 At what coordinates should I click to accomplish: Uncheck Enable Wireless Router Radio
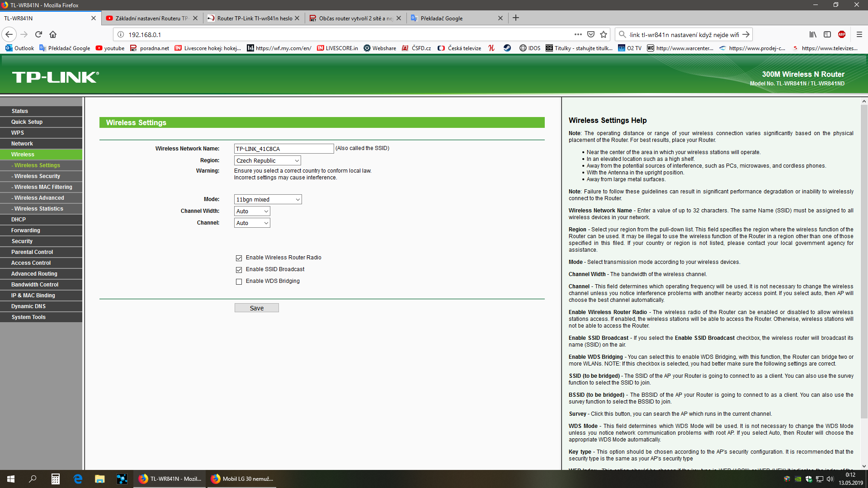click(x=239, y=258)
